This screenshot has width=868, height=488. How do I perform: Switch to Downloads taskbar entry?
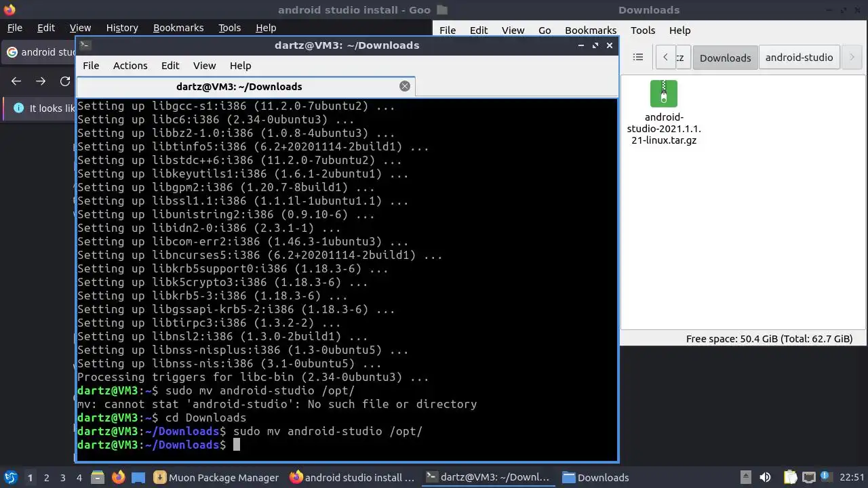[x=596, y=478]
